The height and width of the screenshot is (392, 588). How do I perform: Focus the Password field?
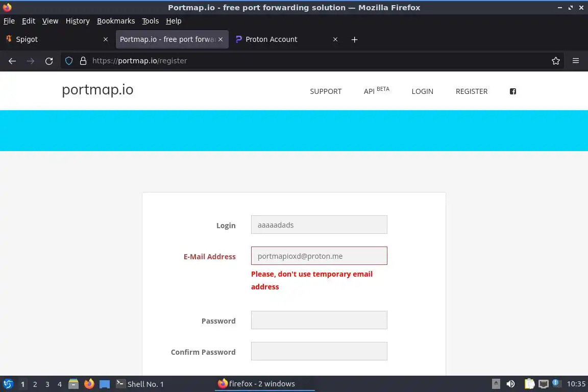[x=319, y=320]
